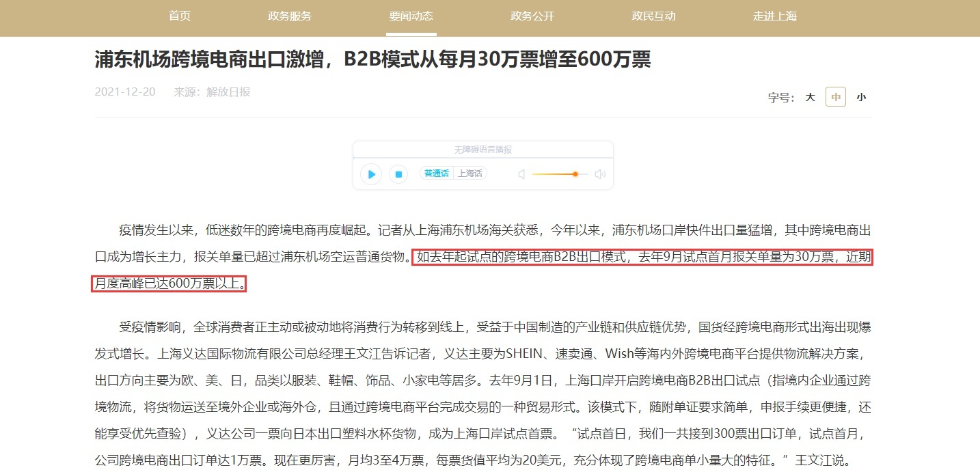Click the publish date 2021-12-20

pos(125,92)
